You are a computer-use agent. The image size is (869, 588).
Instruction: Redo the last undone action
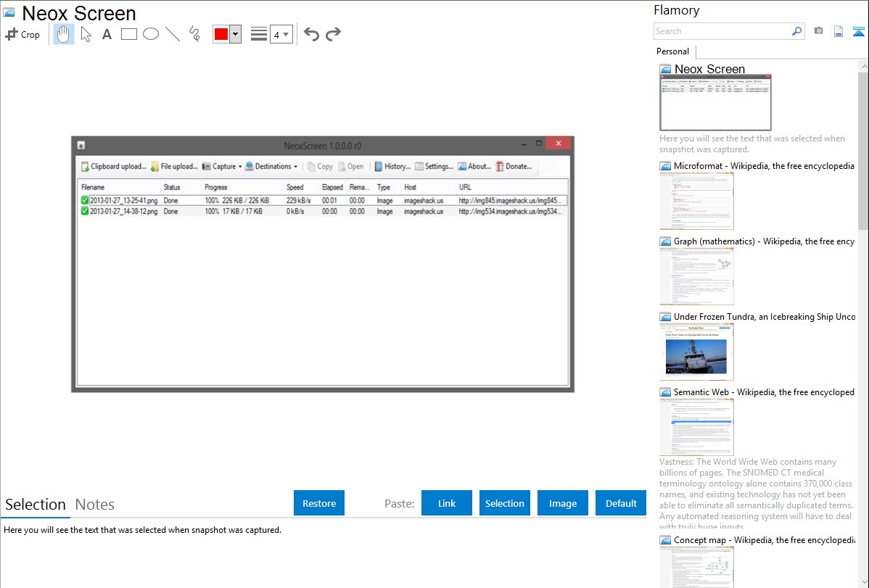coord(333,34)
